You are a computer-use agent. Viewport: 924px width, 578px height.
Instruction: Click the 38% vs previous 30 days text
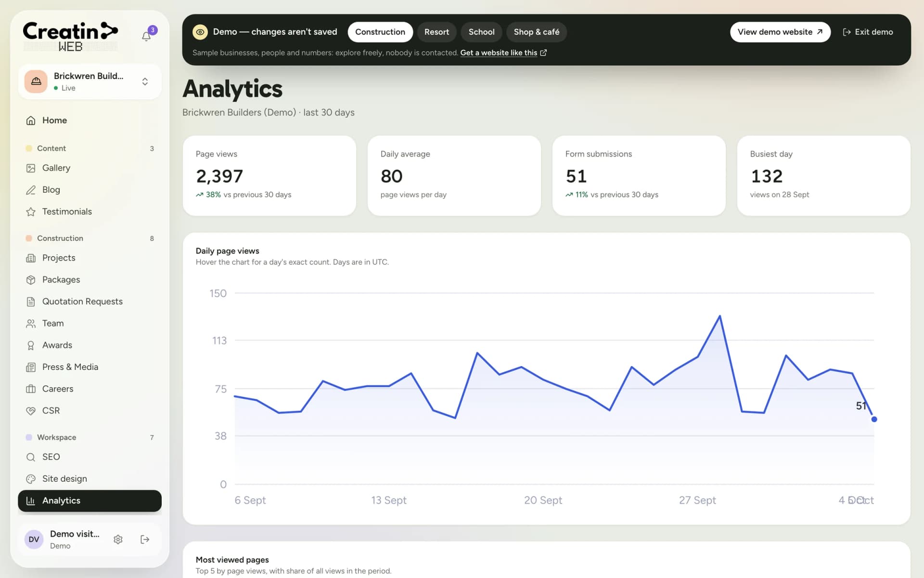click(244, 195)
